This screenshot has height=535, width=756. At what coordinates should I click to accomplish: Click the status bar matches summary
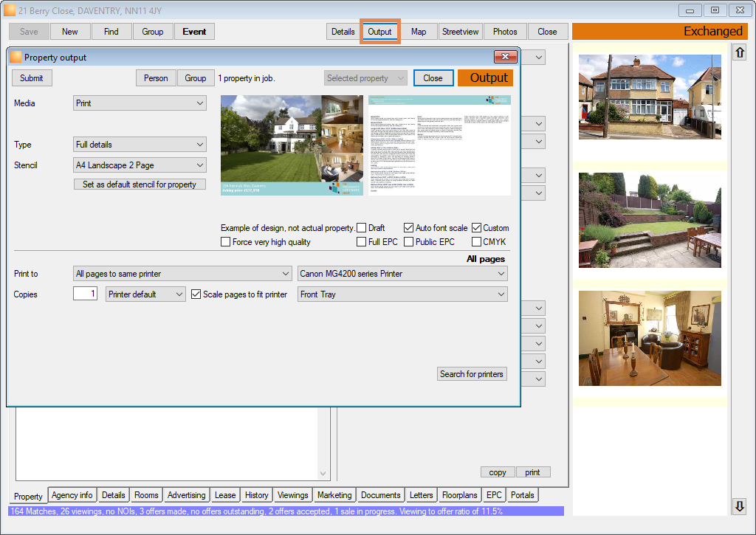(286, 511)
